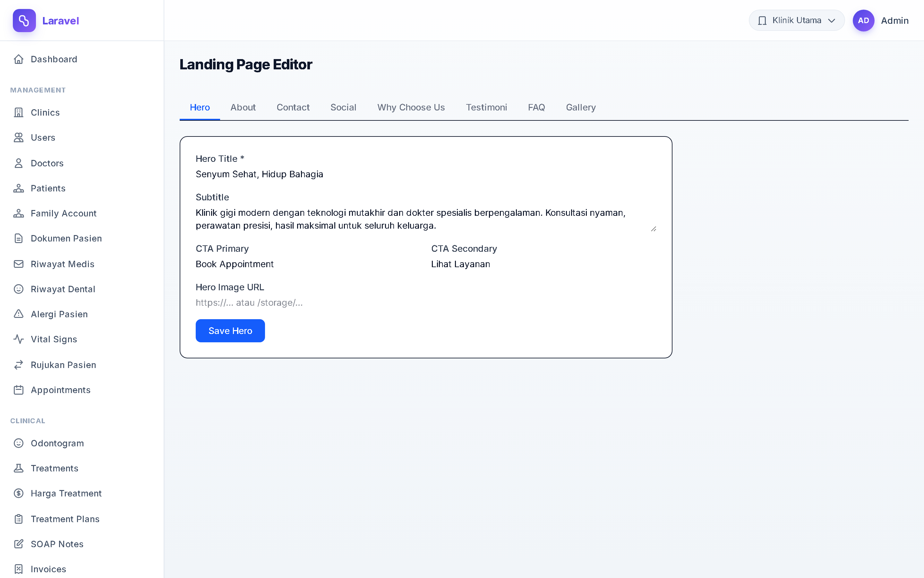Open the Doctors menu entry

click(82, 163)
